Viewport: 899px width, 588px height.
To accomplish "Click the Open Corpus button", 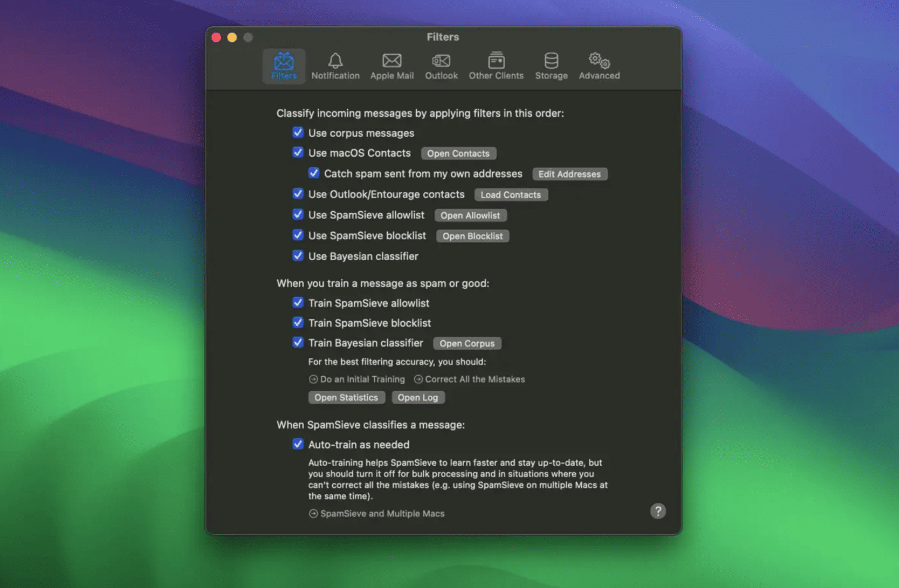I will click(x=467, y=343).
